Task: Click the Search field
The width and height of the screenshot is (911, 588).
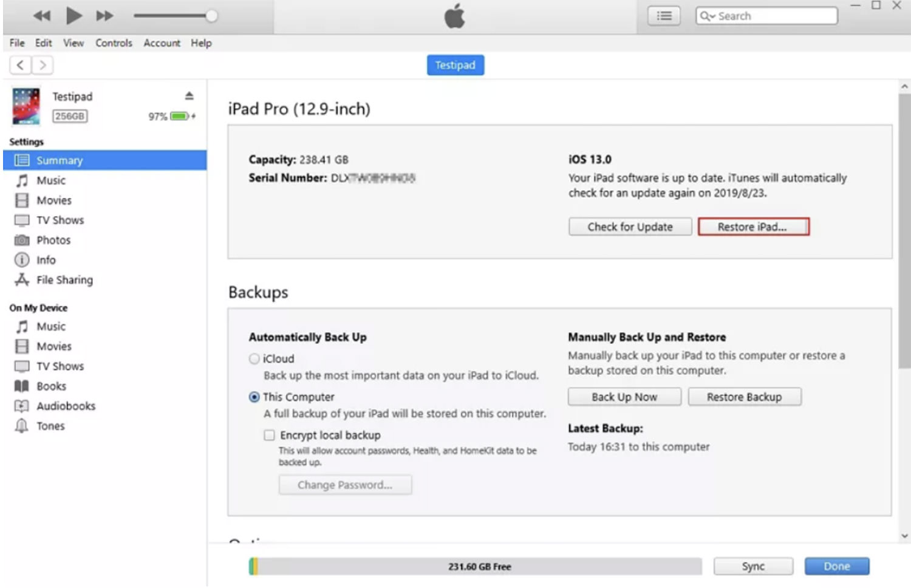Action: pos(766,16)
